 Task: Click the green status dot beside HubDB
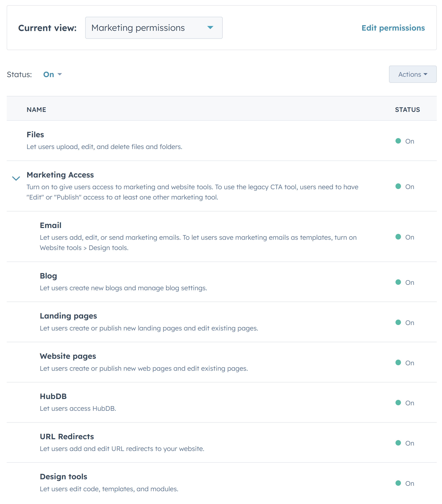coord(399,403)
